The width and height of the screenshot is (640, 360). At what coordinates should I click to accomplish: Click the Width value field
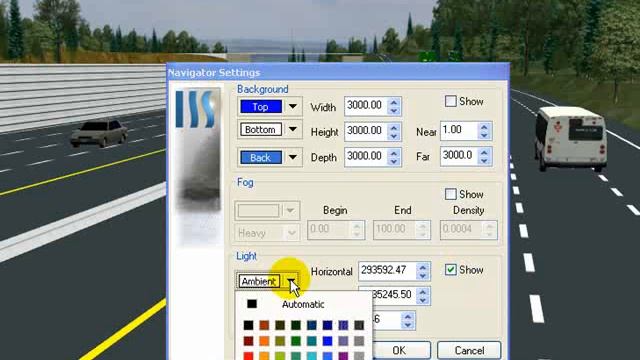[365, 106]
